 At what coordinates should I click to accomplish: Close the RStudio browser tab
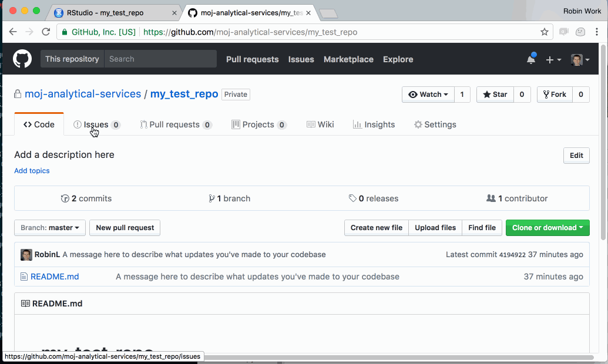point(174,13)
